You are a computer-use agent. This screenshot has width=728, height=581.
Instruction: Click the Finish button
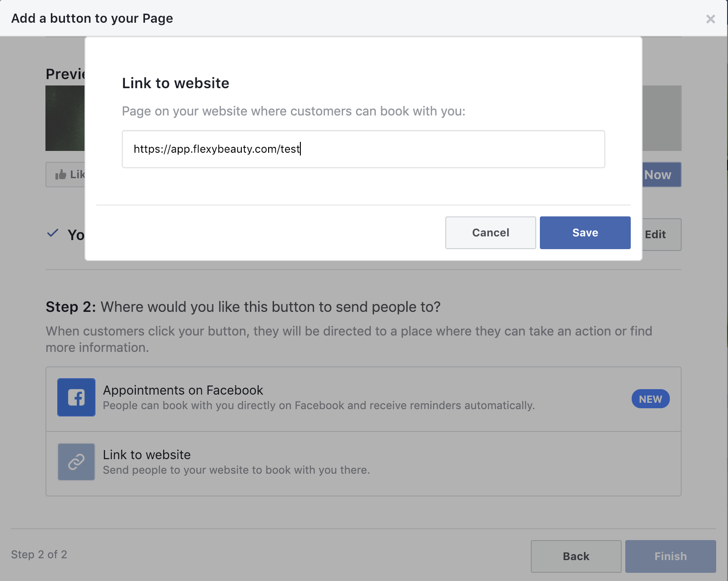tap(670, 556)
